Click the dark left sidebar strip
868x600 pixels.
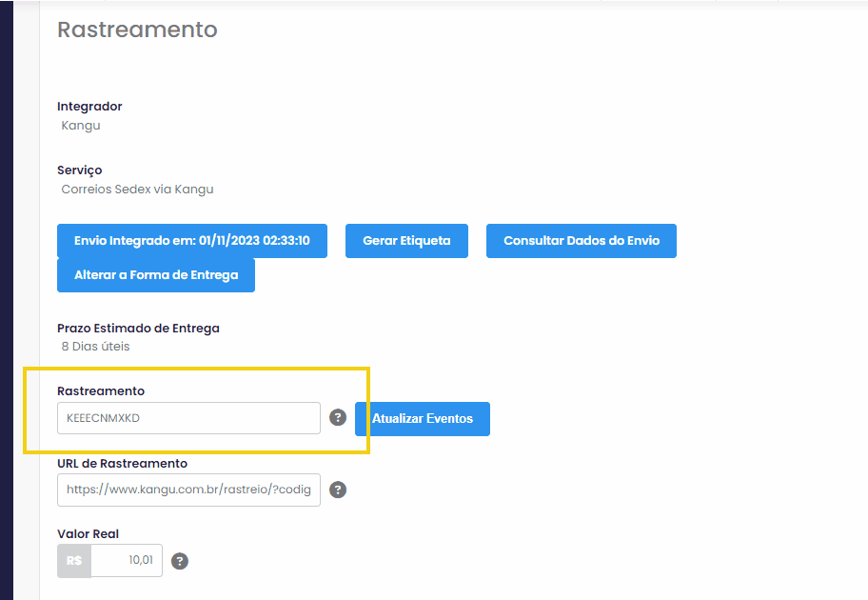click(7, 300)
